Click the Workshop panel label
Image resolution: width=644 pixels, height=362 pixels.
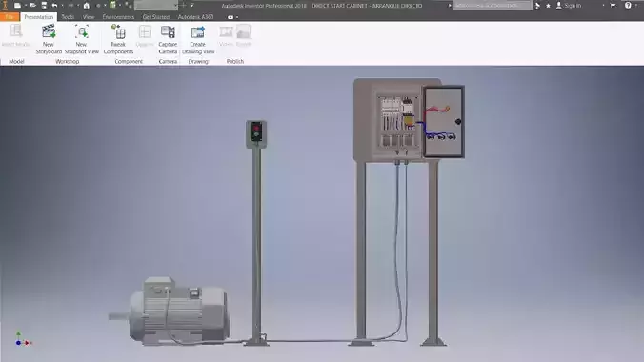(68, 61)
